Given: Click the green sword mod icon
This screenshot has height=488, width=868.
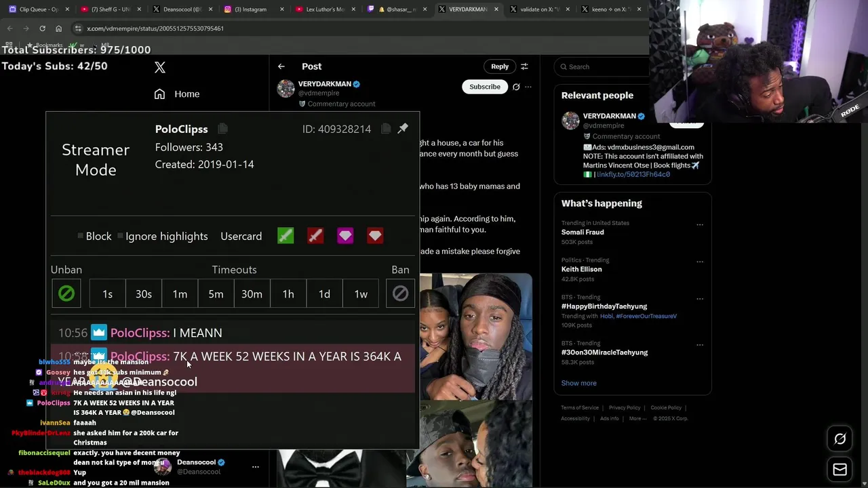Looking at the screenshot, I should 285,236.
